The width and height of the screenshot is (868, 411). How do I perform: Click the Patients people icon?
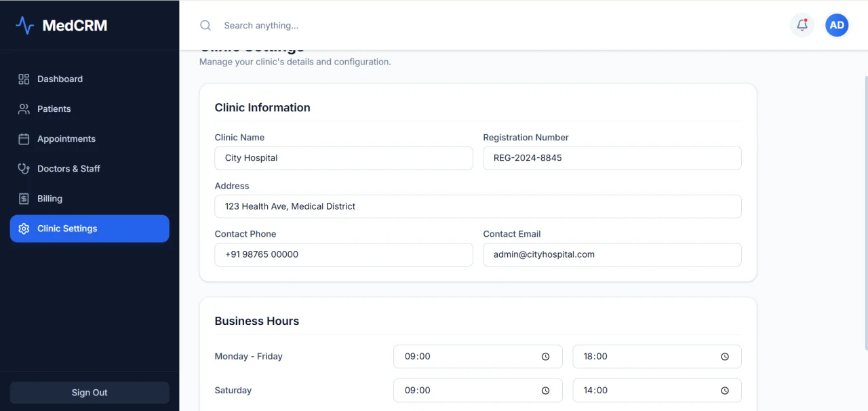[24, 109]
